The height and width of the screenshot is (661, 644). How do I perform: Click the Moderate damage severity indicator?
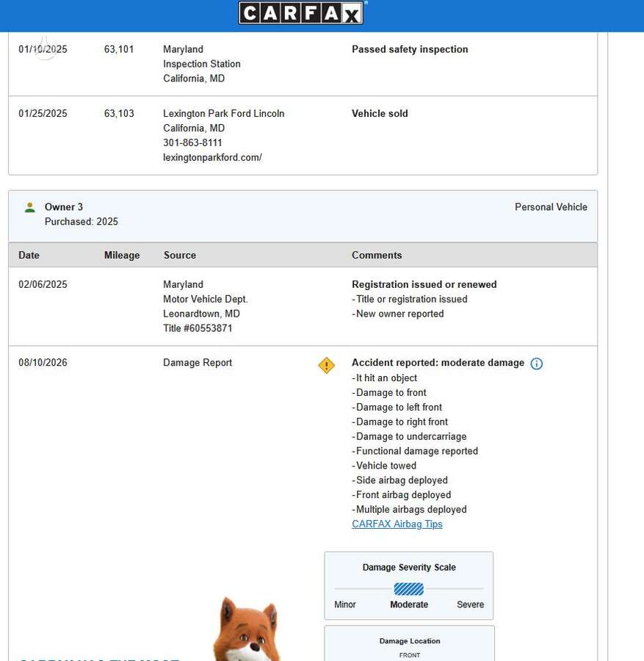tap(409, 589)
